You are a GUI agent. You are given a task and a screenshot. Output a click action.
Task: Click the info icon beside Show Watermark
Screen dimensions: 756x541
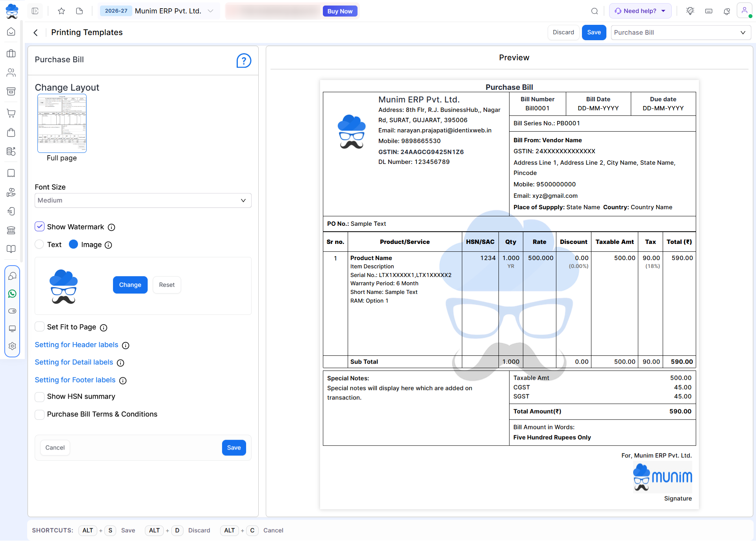[x=111, y=227]
